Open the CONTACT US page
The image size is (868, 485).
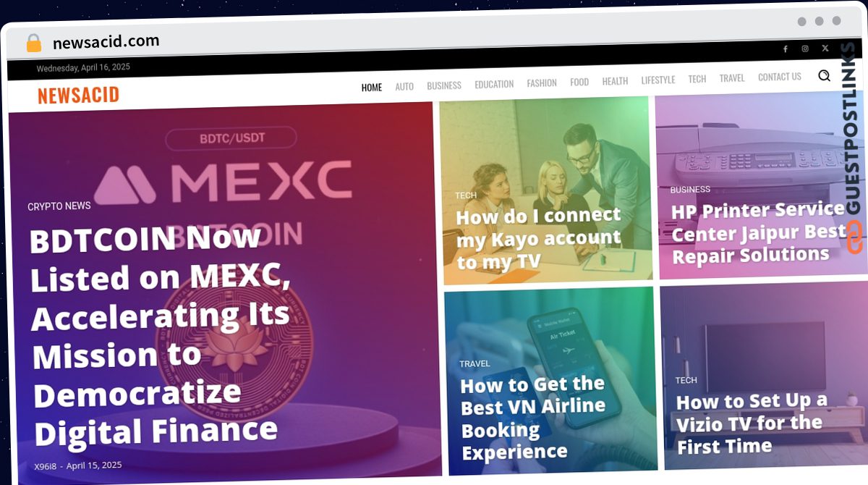[780, 77]
